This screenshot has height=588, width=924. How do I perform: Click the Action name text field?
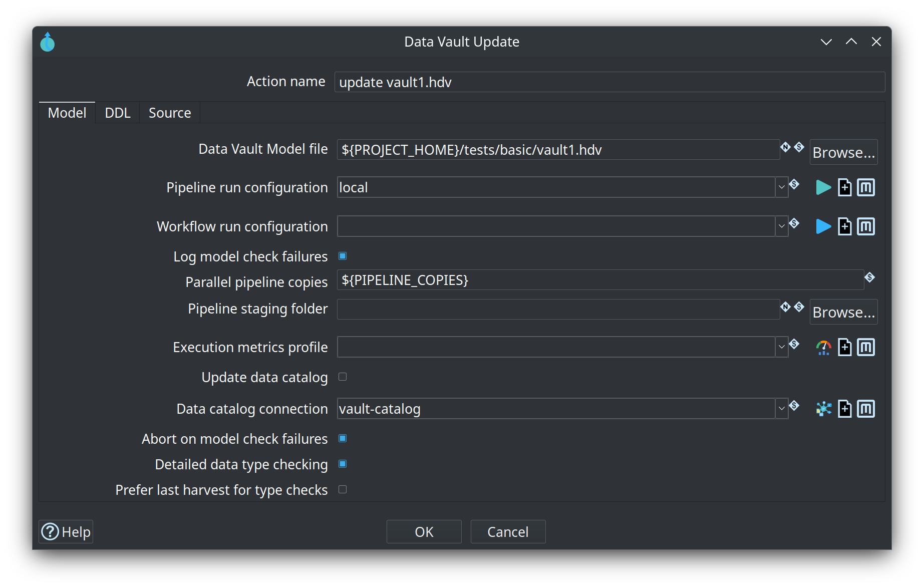(x=609, y=82)
